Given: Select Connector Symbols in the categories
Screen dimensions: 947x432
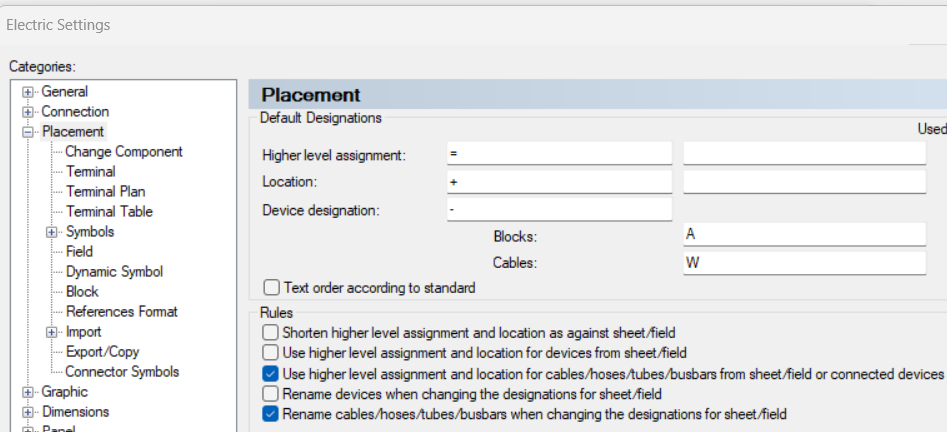Looking at the screenshot, I should pyautogui.click(x=122, y=372).
